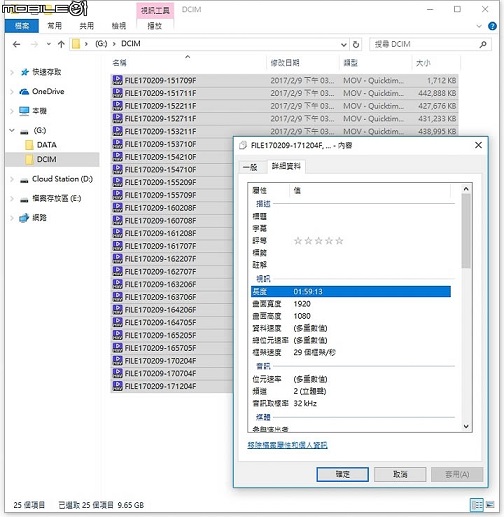Screen dimensions: 504x517
Task: Click the OK button in properties dialog
Action: (x=342, y=474)
